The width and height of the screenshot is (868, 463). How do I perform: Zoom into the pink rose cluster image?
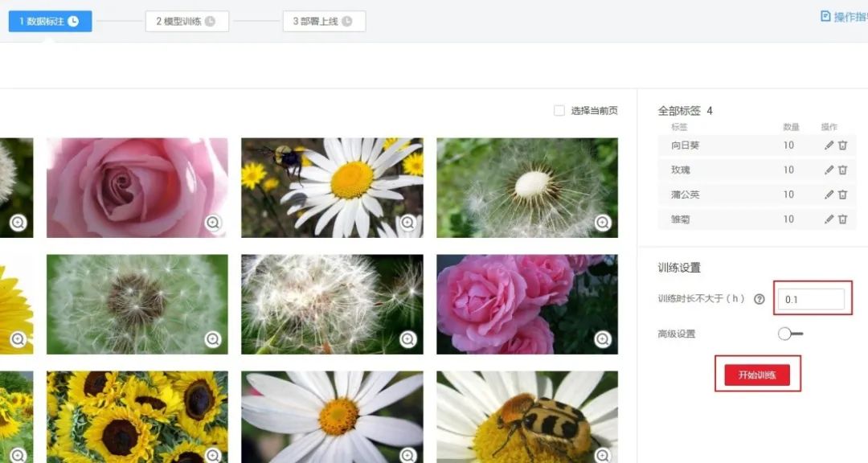tap(603, 339)
